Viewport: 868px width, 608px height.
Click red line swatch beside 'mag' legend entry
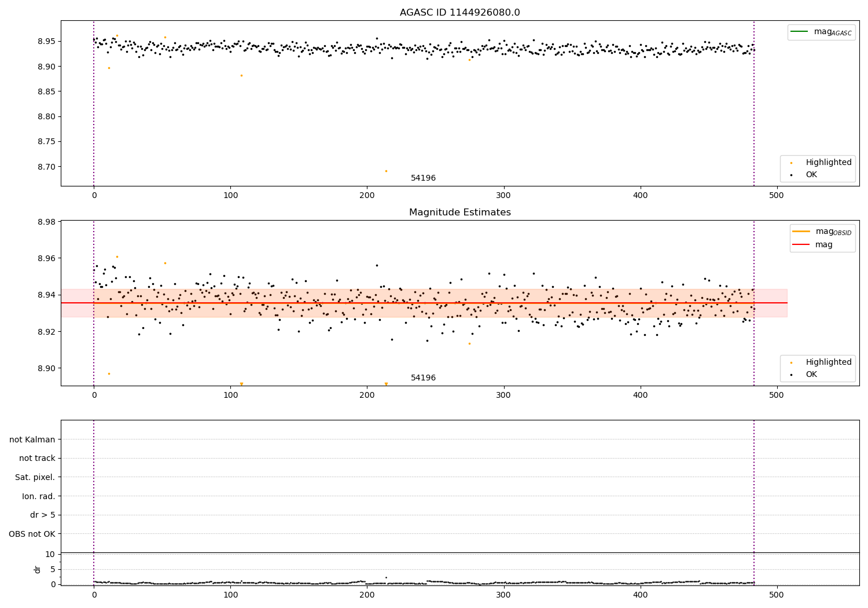click(x=801, y=245)
